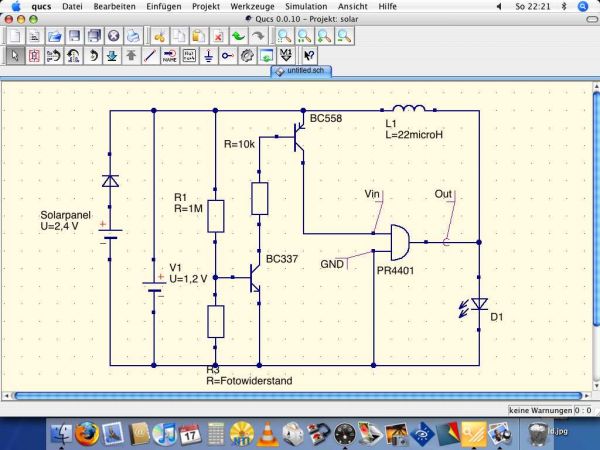Select the wire label NAME tool
This screenshot has width=600, height=450.
(169, 56)
